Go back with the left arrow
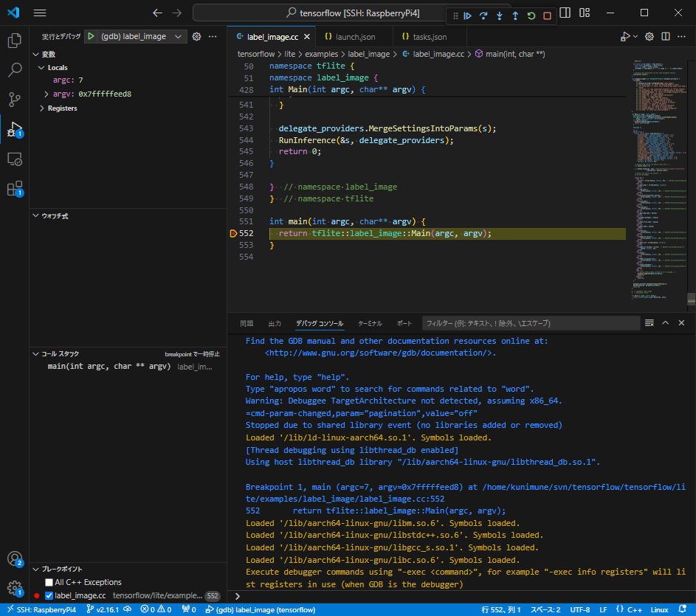 (157, 13)
